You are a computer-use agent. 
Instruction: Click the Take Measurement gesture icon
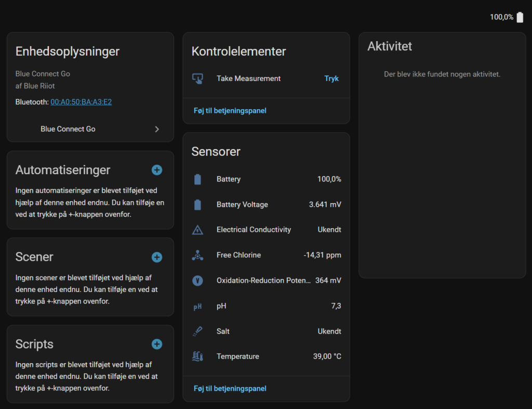(197, 78)
